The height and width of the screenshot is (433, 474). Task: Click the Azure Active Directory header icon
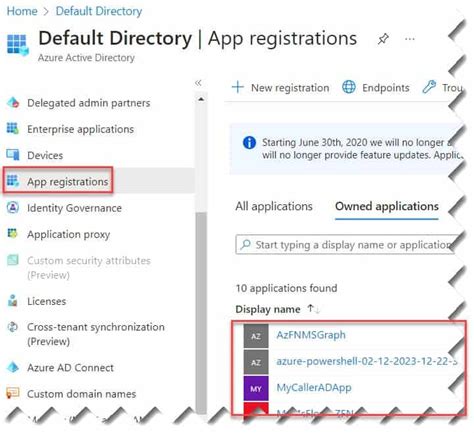[x=17, y=45]
